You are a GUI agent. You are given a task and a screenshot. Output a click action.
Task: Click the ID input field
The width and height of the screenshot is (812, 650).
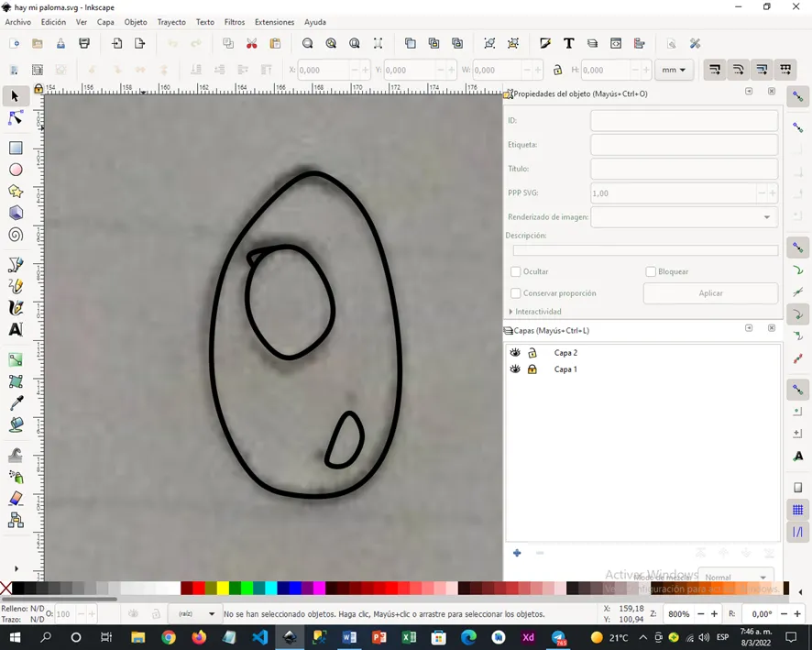tap(684, 121)
